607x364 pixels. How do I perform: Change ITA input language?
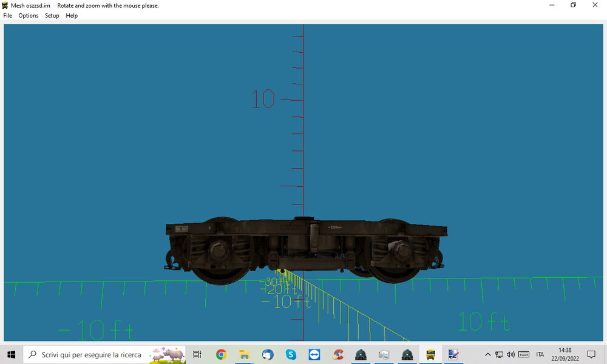[540, 354]
